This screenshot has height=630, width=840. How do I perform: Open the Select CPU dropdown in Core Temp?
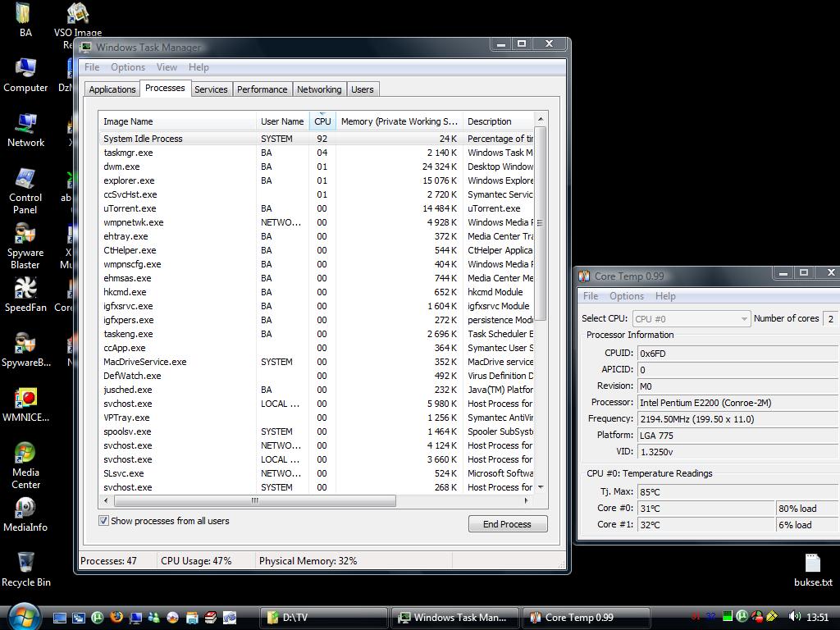[691, 319]
